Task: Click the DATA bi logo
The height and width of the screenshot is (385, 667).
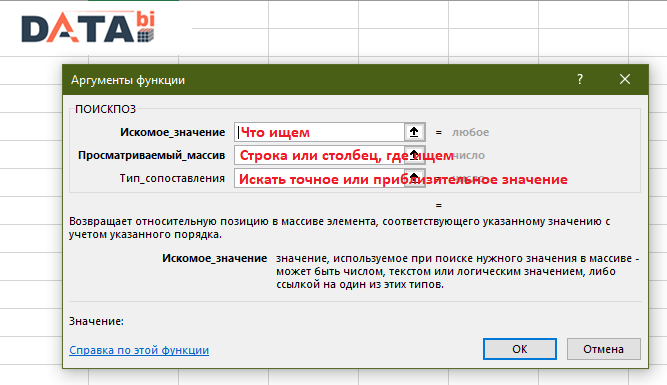Action: pyautogui.click(x=88, y=27)
